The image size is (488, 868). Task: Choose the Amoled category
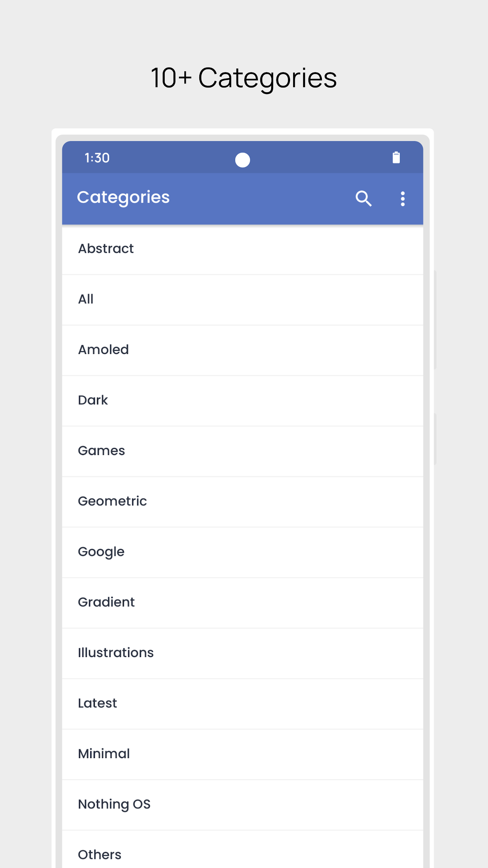coord(243,350)
